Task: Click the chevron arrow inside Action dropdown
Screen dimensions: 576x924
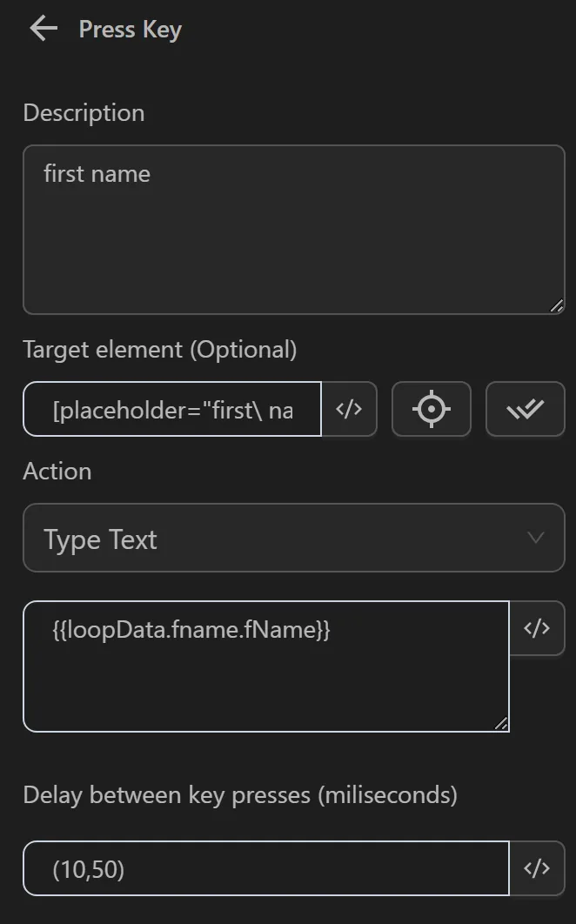Action: point(537,538)
